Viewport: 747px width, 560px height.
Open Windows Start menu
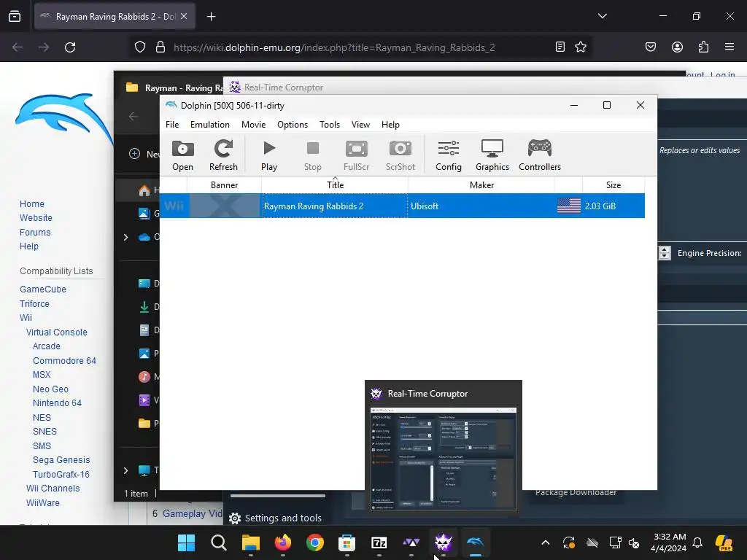[x=186, y=542]
